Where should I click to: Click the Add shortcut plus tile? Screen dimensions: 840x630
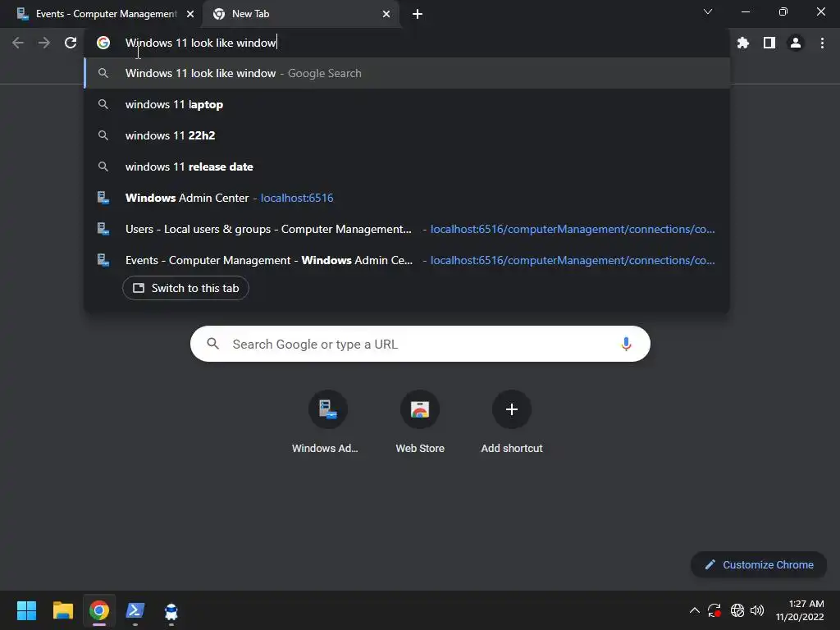pos(512,422)
